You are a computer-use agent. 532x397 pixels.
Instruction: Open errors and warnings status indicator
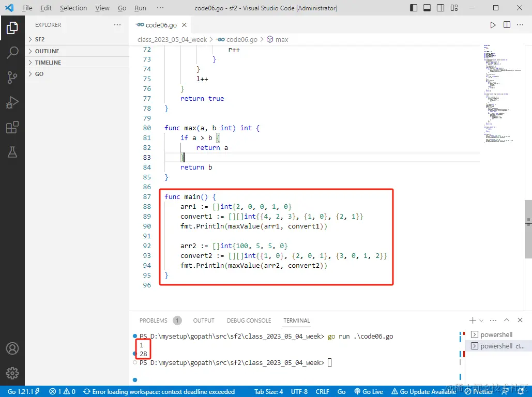pos(62,391)
